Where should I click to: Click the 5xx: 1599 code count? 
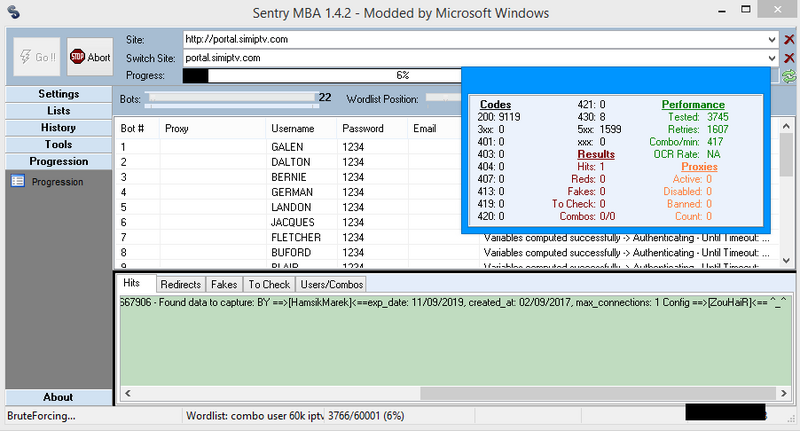(599, 130)
